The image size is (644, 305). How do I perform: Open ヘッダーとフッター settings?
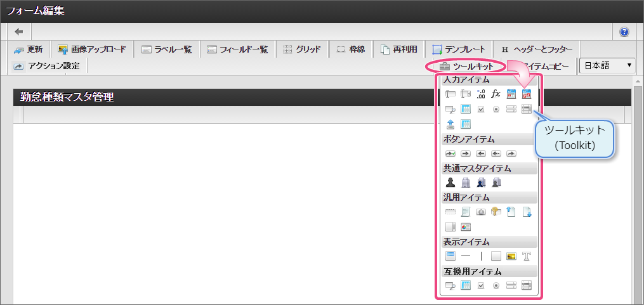tap(537, 49)
